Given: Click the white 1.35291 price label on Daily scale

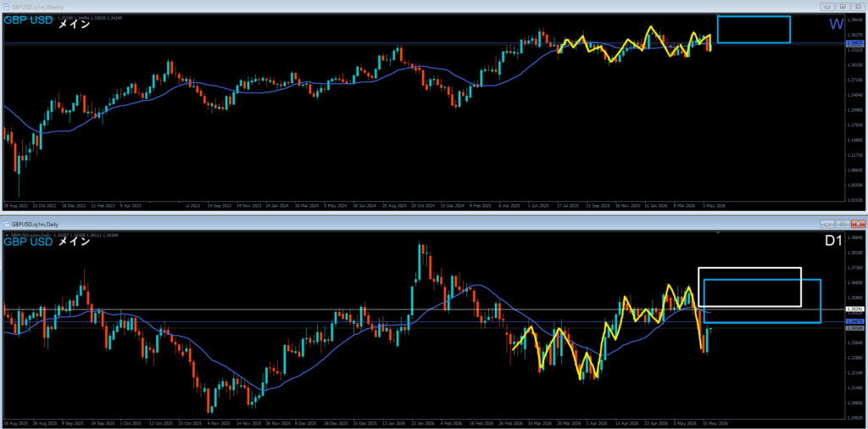Looking at the screenshot, I should [x=855, y=309].
